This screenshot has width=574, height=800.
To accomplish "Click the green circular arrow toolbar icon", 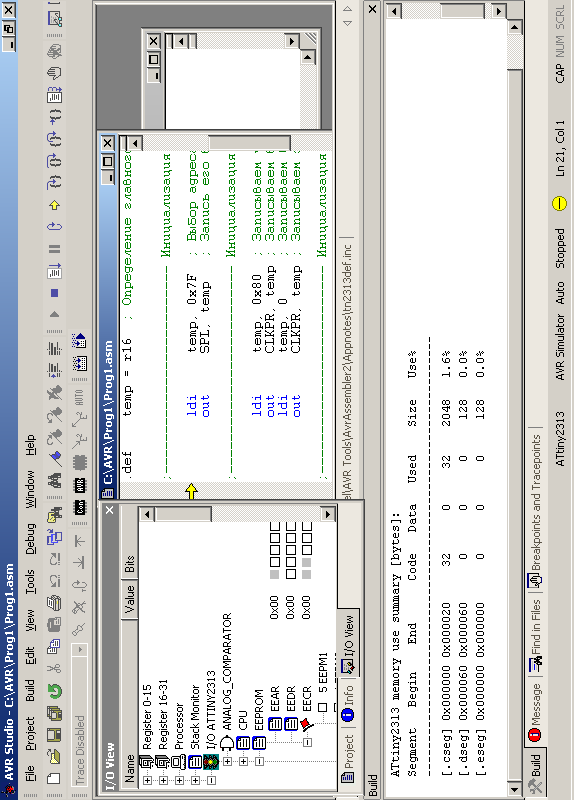I will (54, 691).
